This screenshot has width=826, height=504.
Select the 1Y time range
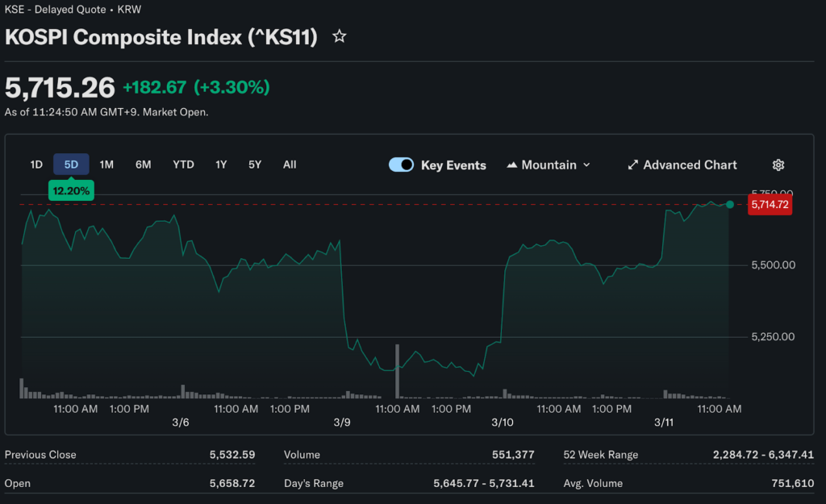tap(221, 165)
